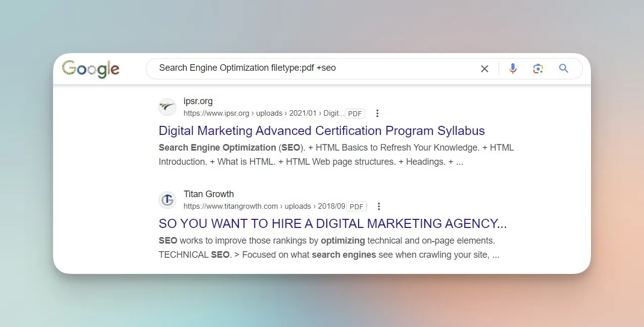Screen dimensions: 644x327
Task: Click the snippet starting 'SEO works to improve'
Action: (329, 248)
